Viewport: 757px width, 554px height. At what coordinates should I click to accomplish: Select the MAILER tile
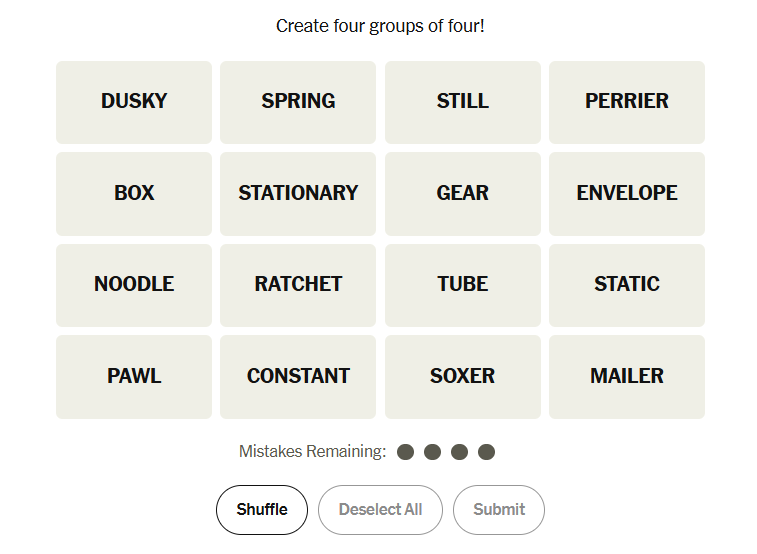pyautogui.click(x=626, y=377)
